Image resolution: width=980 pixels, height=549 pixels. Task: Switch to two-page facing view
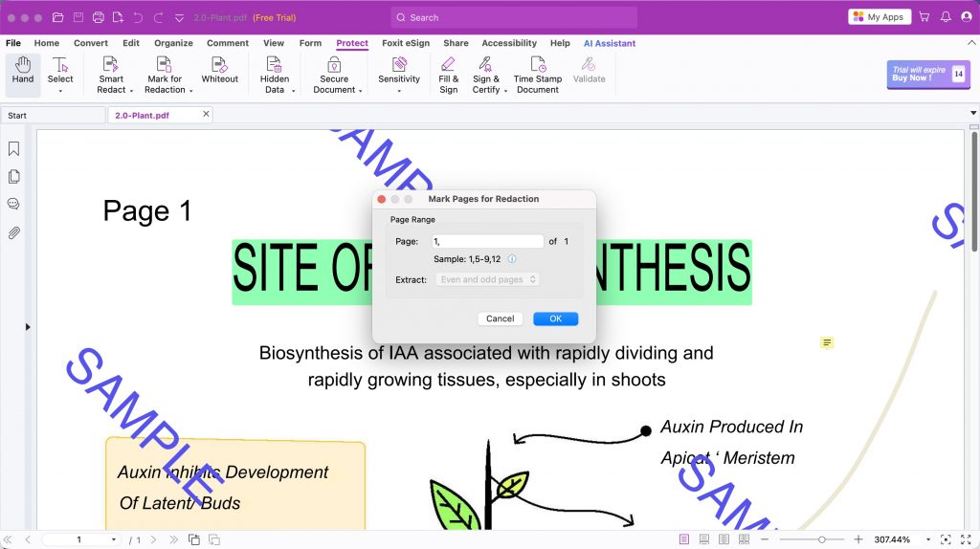click(724, 539)
